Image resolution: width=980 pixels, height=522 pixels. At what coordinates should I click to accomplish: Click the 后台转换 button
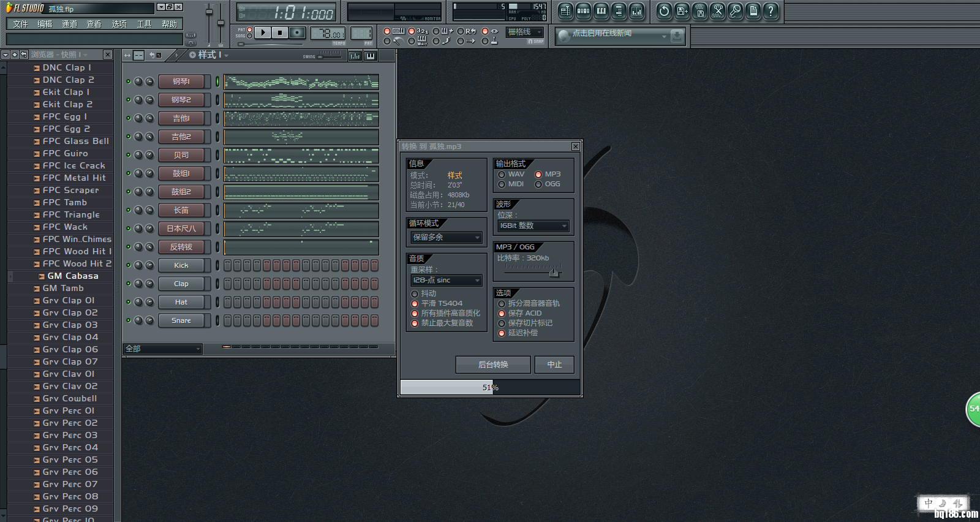click(493, 365)
